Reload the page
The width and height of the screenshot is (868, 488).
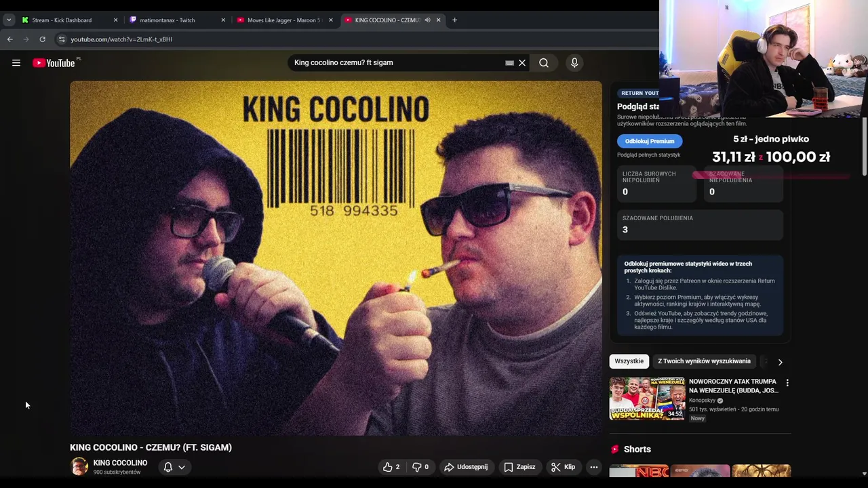42,39
